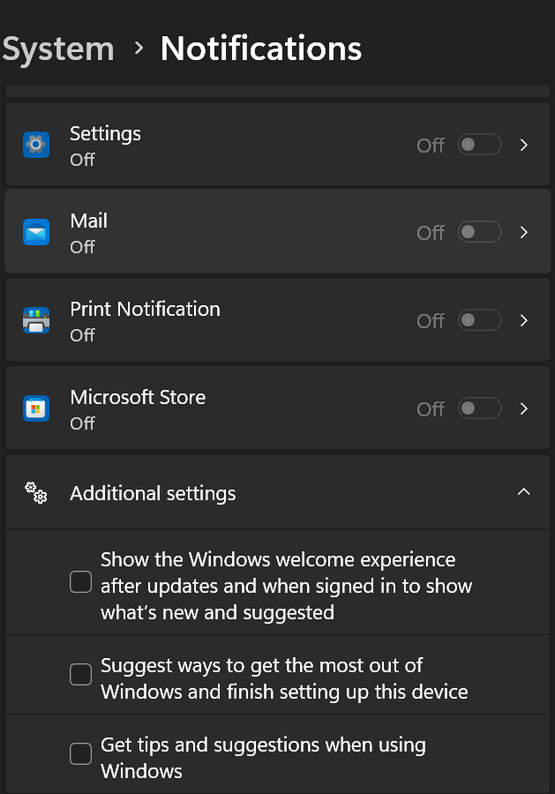The width and height of the screenshot is (555, 794).
Task: Enable Microsoft Store notifications toggle
Action: [x=480, y=409]
